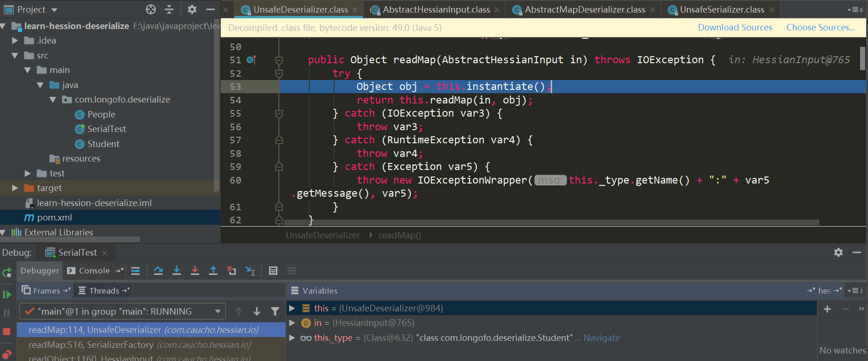Open the Evaluate Expression calculator icon
The width and height of the screenshot is (868, 361).
[273, 271]
